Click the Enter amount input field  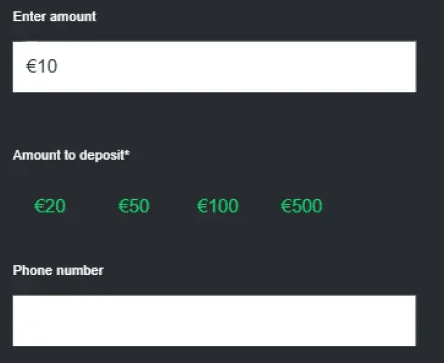pyautogui.click(x=214, y=67)
